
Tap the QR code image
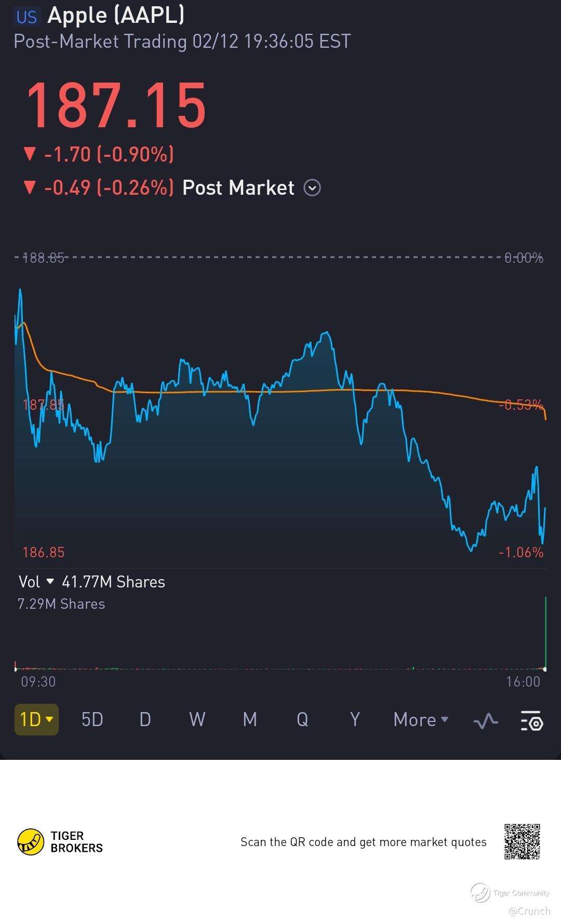522,841
